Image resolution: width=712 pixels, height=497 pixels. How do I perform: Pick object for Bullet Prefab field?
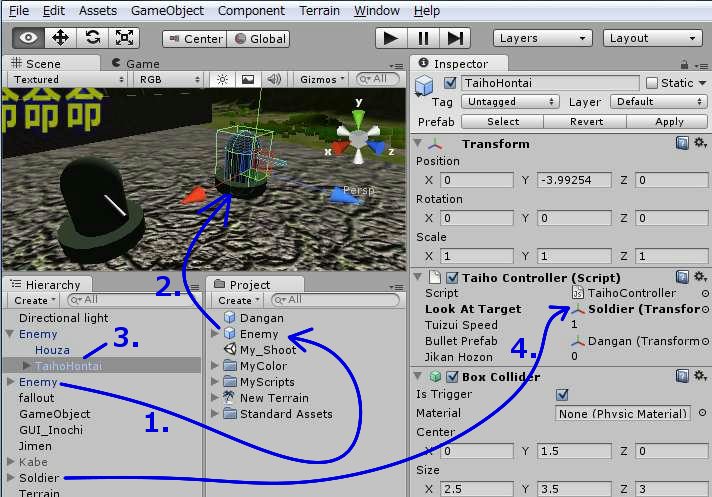705,341
